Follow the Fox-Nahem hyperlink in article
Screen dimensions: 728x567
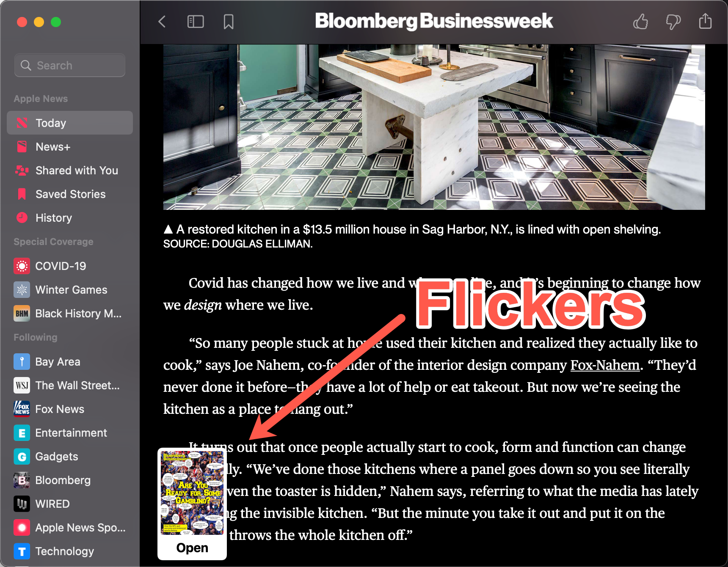pos(605,365)
